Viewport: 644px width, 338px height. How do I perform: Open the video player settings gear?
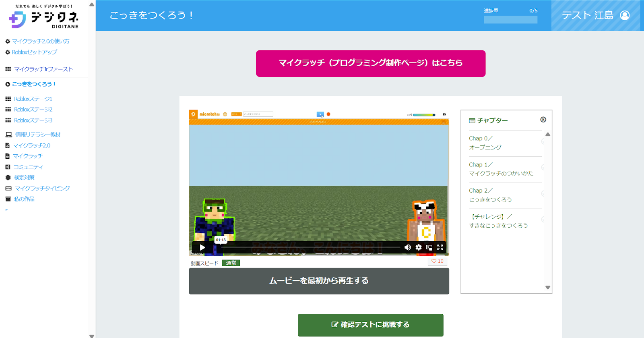(x=419, y=247)
